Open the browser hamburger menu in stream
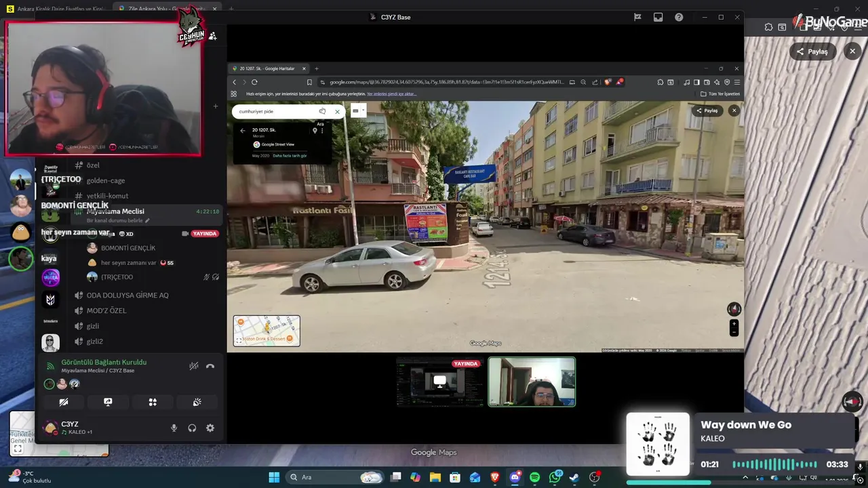Screen dimensions: 868x488 click(x=736, y=82)
